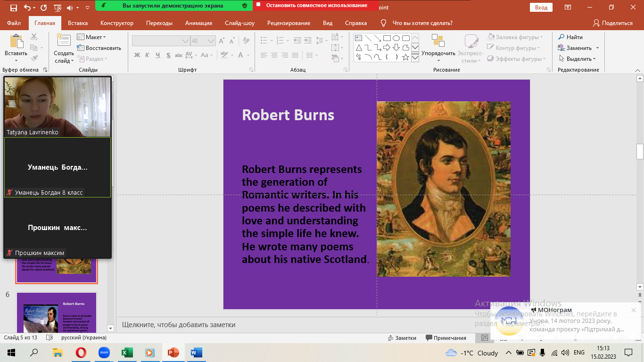Select slide 6 thumbnail
This screenshot has height=362, width=644.
pos(57,313)
